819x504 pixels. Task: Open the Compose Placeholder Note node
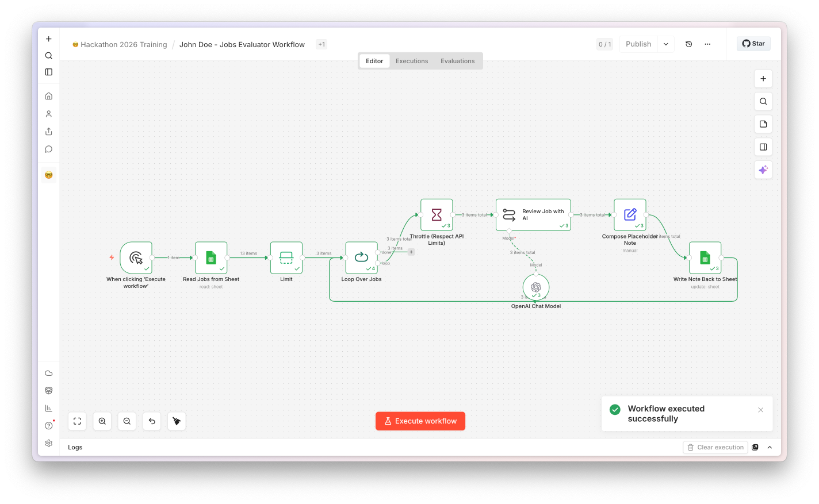point(630,215)
